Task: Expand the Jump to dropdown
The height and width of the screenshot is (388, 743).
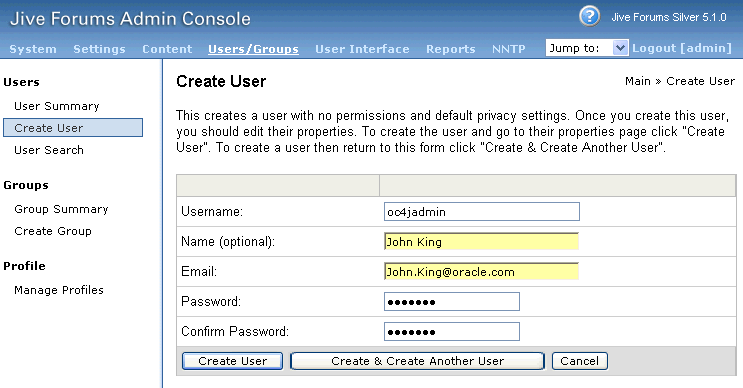Action: 587,48
